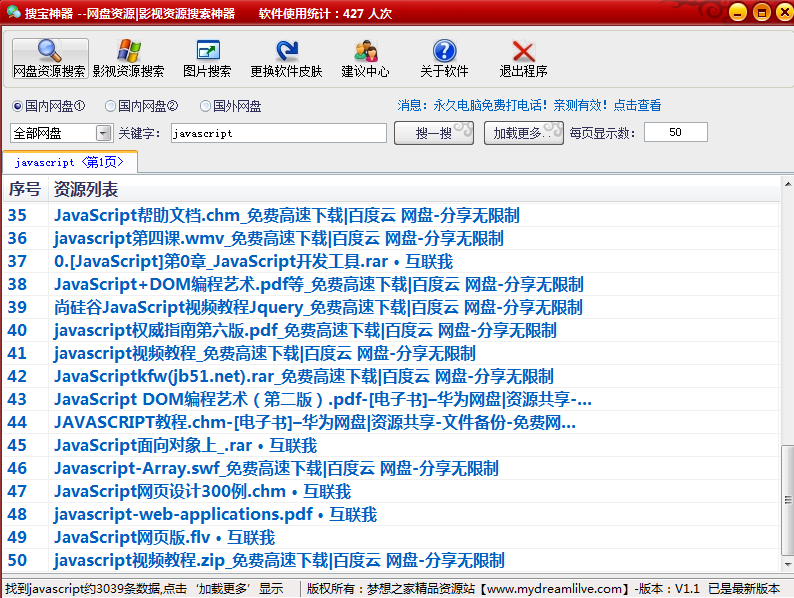The height and width of the screenshot is (598, 794).
Task: Open result 39 尚硅谷JavaScript视频教程Jquery
Action: pyautogui.click(x=319, y=307)
